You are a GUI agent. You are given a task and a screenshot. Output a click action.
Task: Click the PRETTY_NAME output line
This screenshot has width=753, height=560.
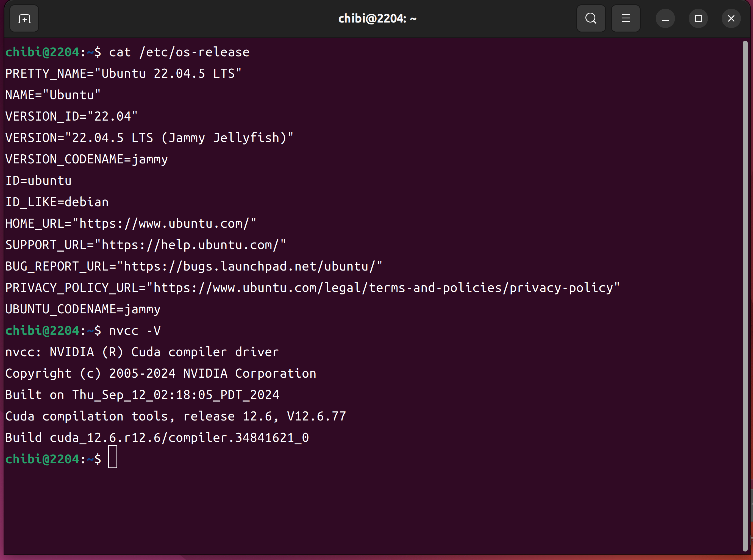point(123,74)
